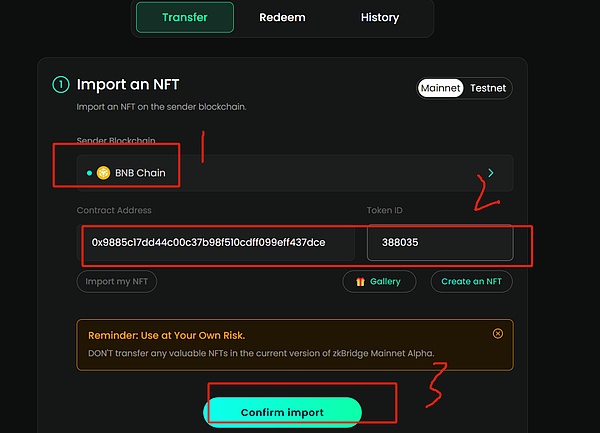Switch network to Testnet

tap(486, 88)
